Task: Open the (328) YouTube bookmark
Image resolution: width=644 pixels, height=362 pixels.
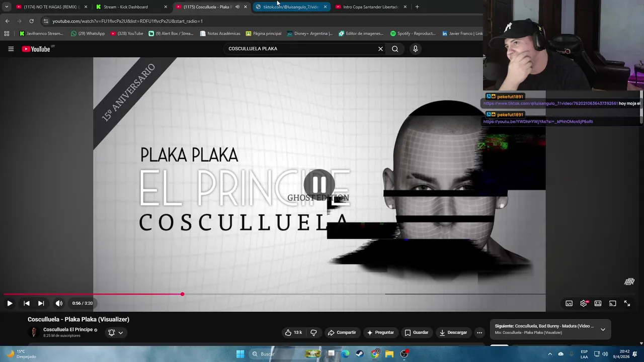Action: [127, 34]
